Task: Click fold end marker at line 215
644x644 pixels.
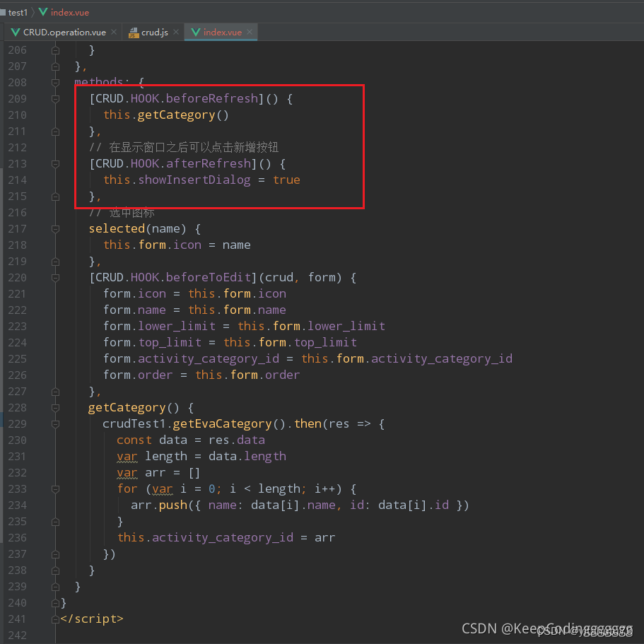Action: click(x=55, y=197)
